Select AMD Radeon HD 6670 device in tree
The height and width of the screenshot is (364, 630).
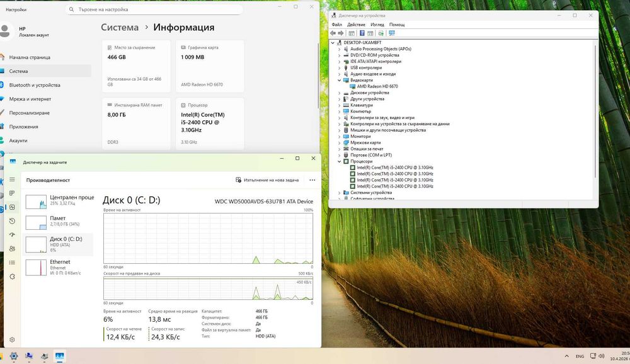coord(377,86)
